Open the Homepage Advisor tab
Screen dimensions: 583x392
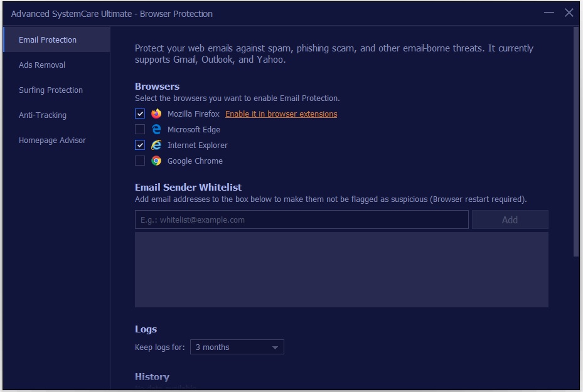pyautogui.click(x=56, y=140)
